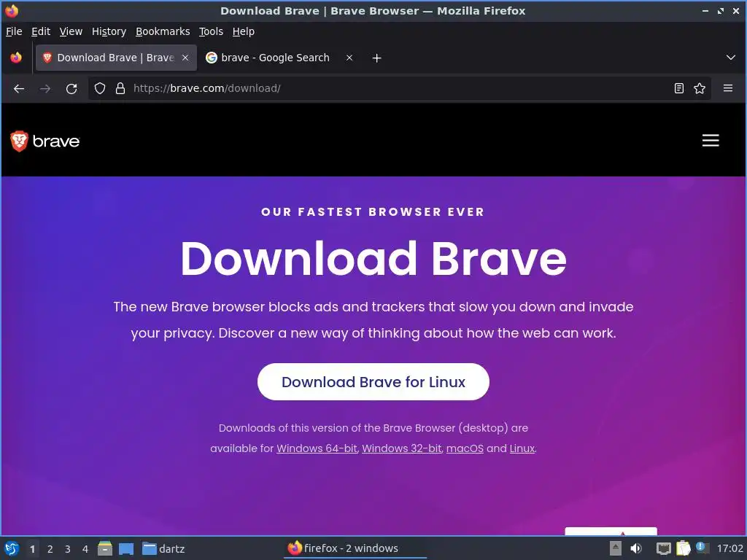The height and width of the screenshot is (560, 747).
Task: Open the dartz folder launcher
Action: (x=163, y=549)
